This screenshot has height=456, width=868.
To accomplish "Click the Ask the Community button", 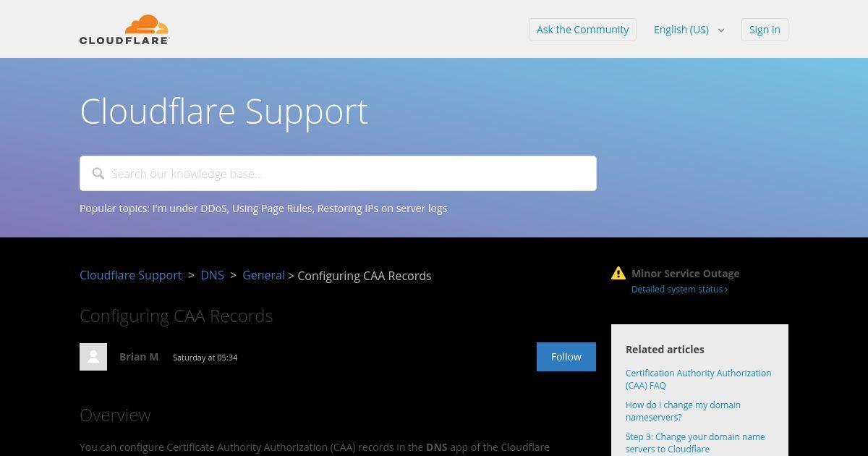I will [582, 30].
